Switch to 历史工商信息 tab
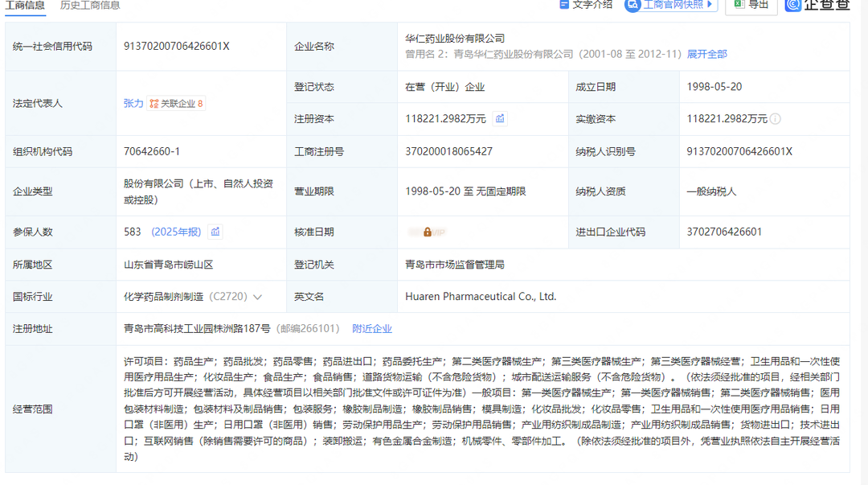The height and width of the screenshot is (485, 868). pos(90,6)
